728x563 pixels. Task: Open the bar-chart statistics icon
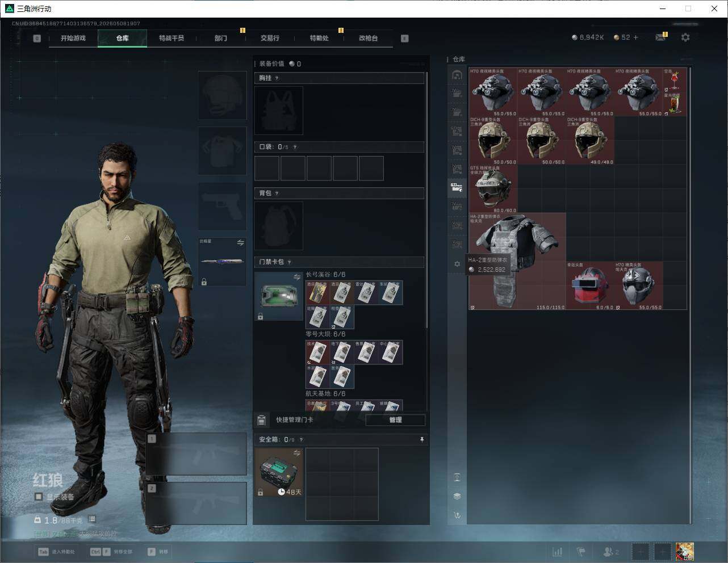click(558, 552)
